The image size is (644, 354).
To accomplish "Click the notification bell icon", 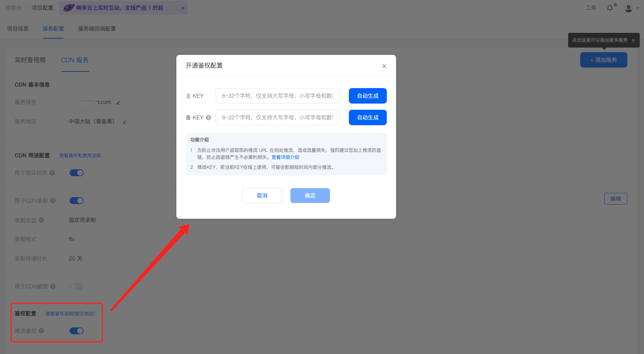I will click(x=610, y=8).
